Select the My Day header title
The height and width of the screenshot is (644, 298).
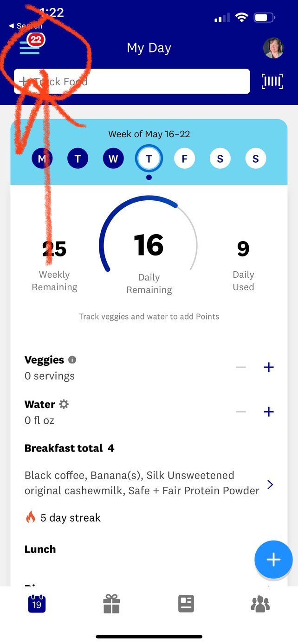tap(149, 48)
